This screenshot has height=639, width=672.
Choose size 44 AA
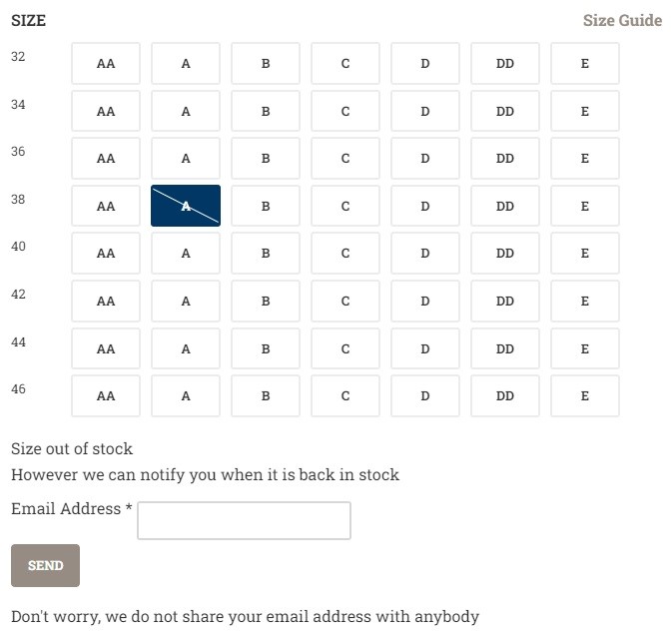[106, 349]
